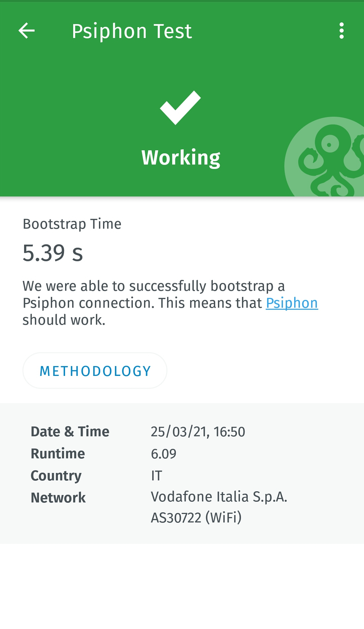The image size is (364, 629).
Task: Select the Runtime label
Action: click(58, 454)
